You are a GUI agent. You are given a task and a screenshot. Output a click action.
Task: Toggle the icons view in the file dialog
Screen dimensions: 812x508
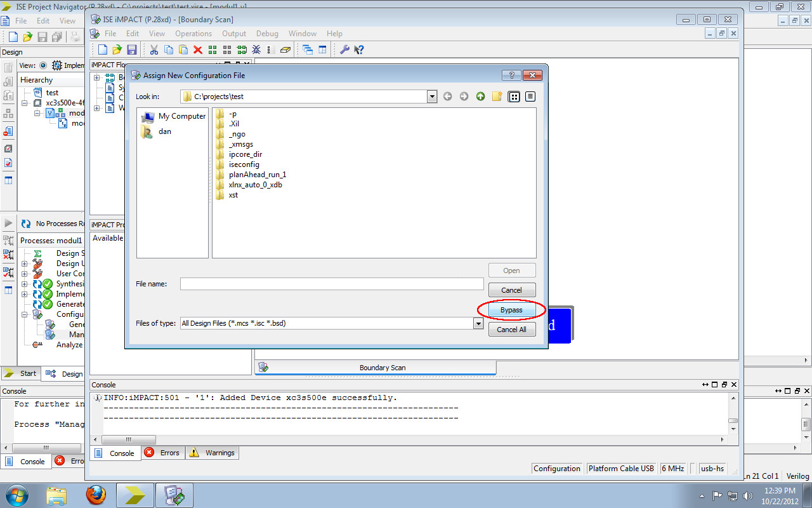tap(514, 96)
